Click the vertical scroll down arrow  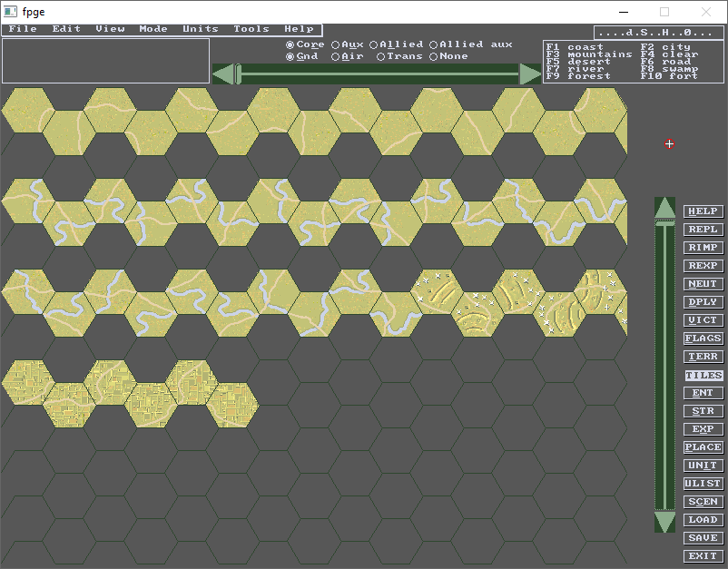pyautogui.click(x=664, y=522)
